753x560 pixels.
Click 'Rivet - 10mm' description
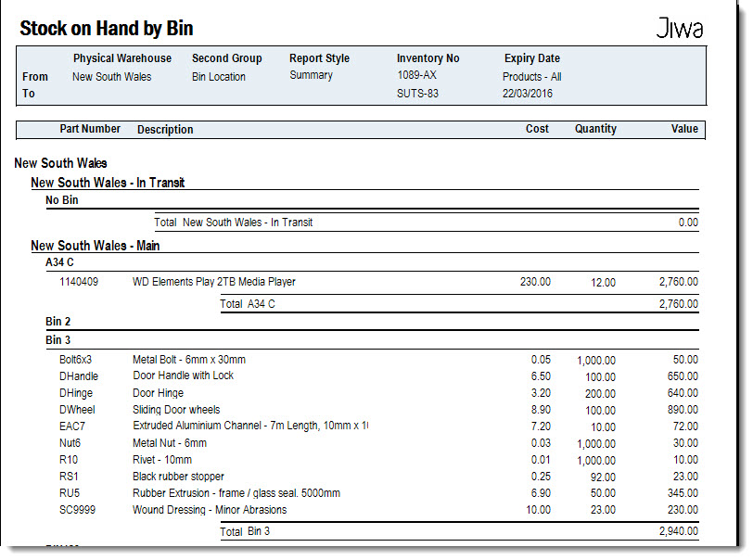(x=162, y=460)
